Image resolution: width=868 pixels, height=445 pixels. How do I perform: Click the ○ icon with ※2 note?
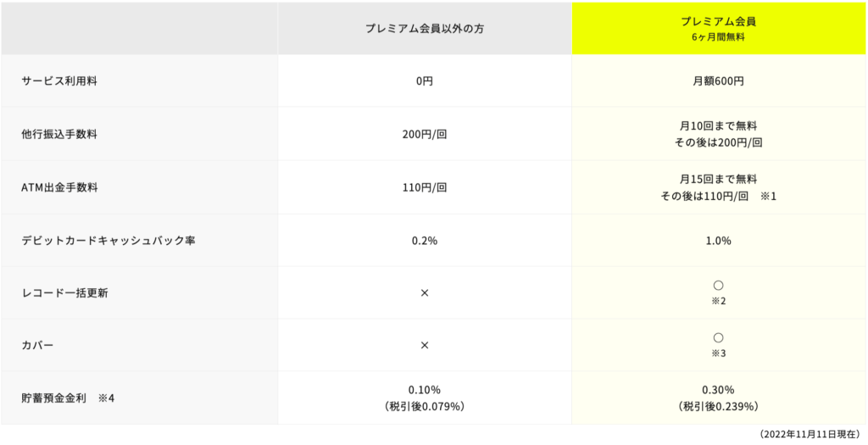tap(719, 286)
